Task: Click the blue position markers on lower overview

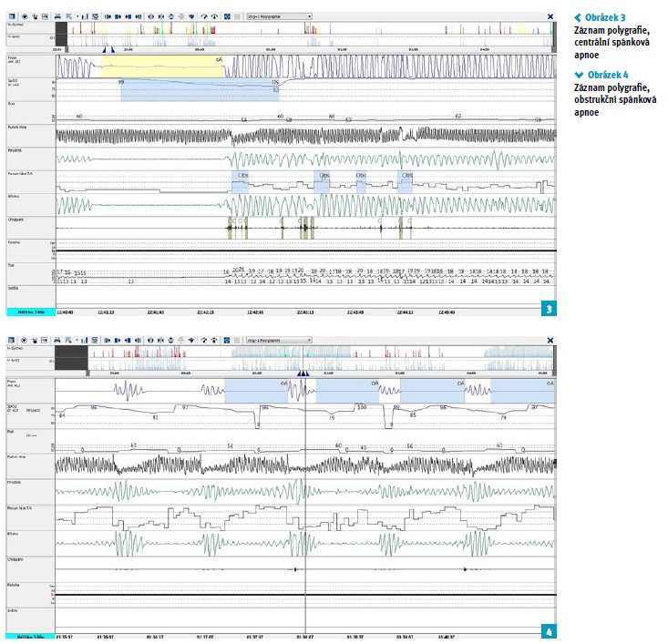Action: click(304, 373)
